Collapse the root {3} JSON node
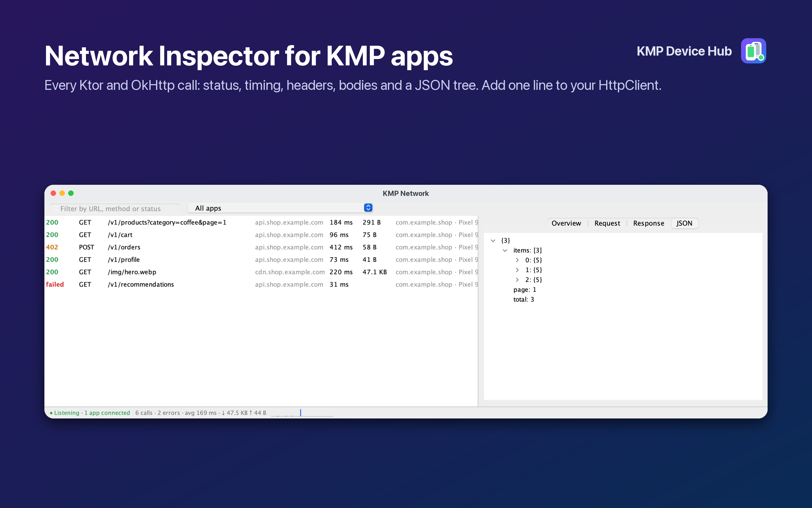 493,241
